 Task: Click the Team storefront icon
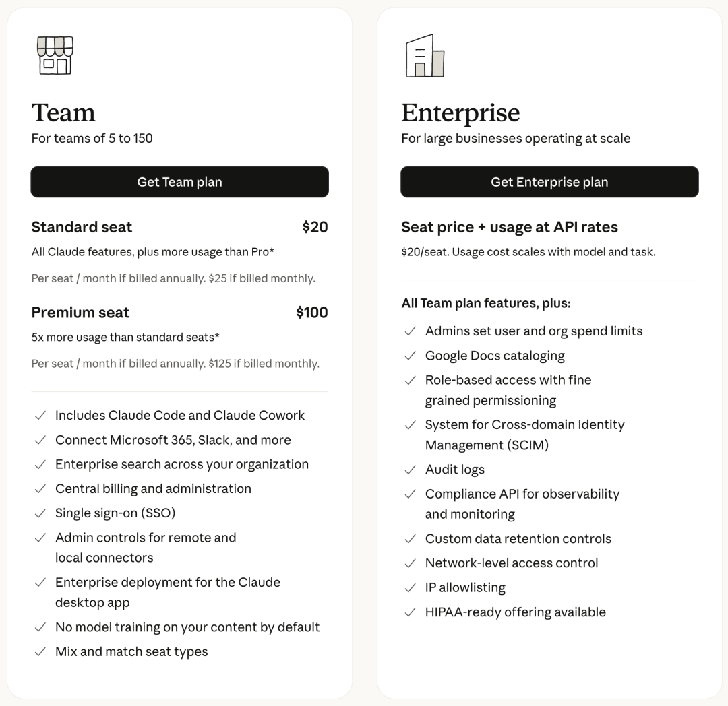click(x=55, y=56)
